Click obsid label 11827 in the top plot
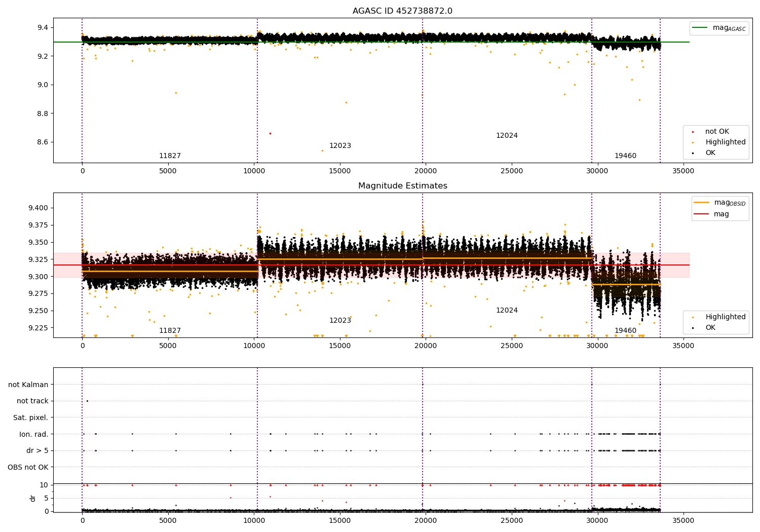The width and height of the screenshot is (760, 532). pos(170,156)
